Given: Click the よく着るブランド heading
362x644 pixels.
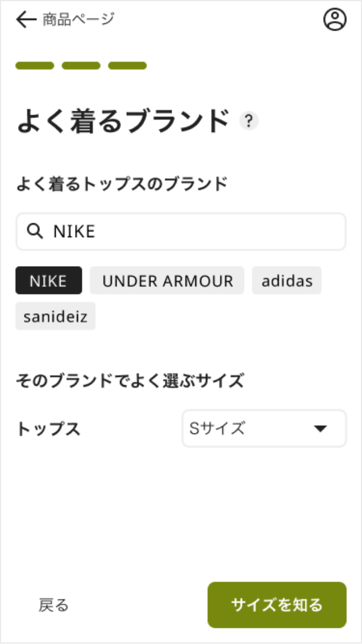Looking at the screenshot, I should coord(124,121).
